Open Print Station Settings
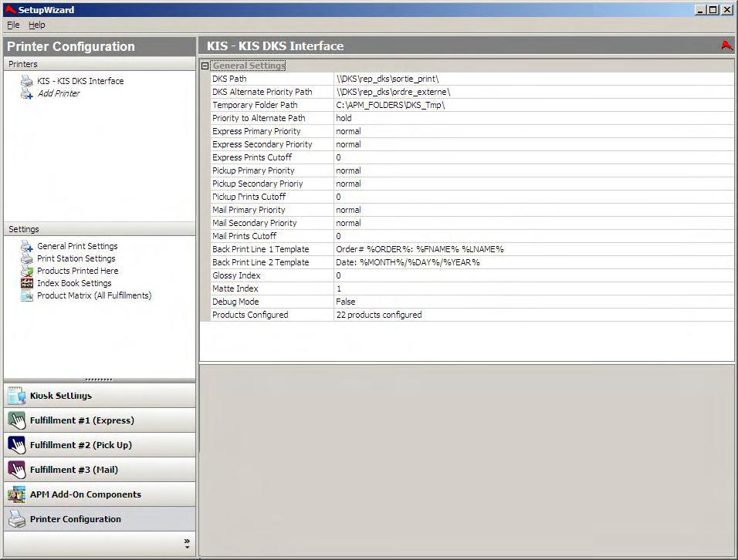 tap(76, 258)
